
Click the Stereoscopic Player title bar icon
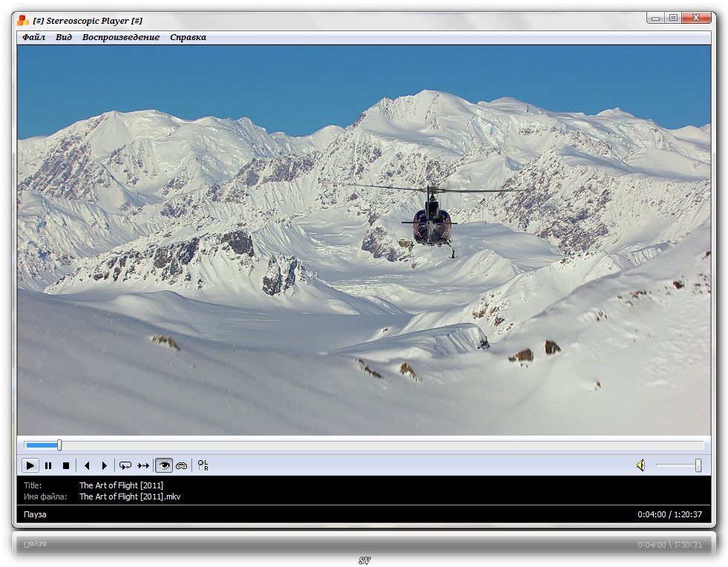tap(23, 20)
